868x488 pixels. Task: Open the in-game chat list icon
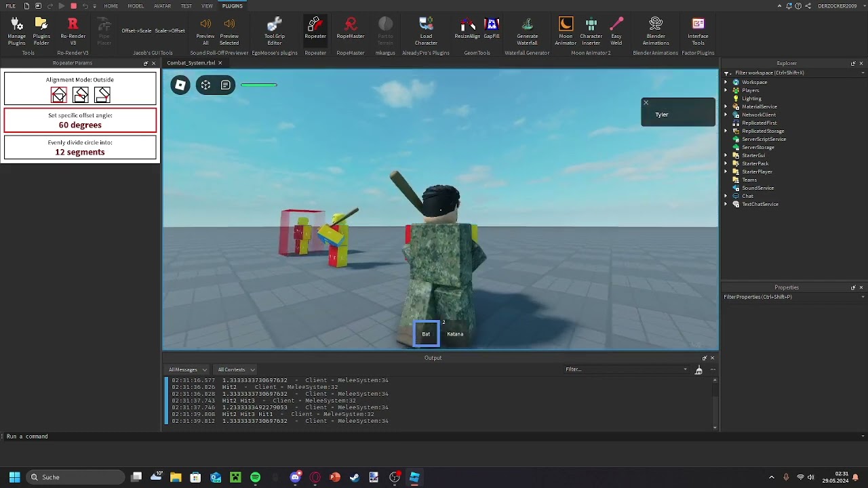point(226,85)
